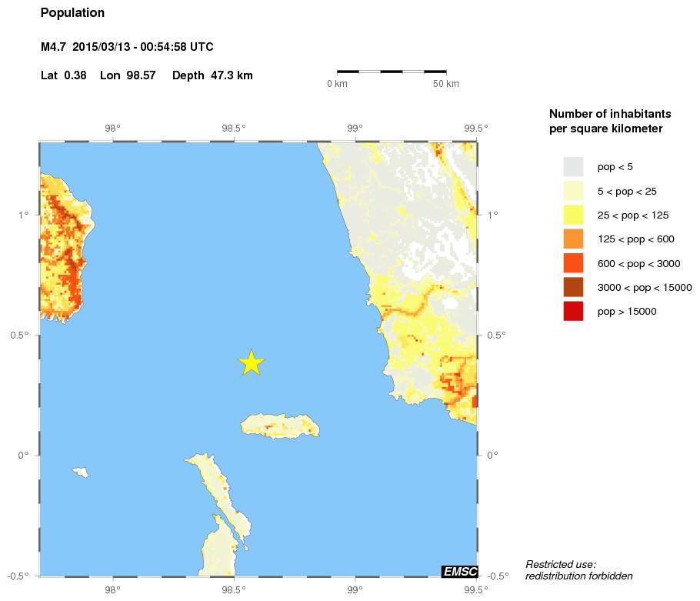Click the red 'pop > 15000' legend swatch
Screen dimensions: 700x601
pyautogui.click(x=573, y=311)
